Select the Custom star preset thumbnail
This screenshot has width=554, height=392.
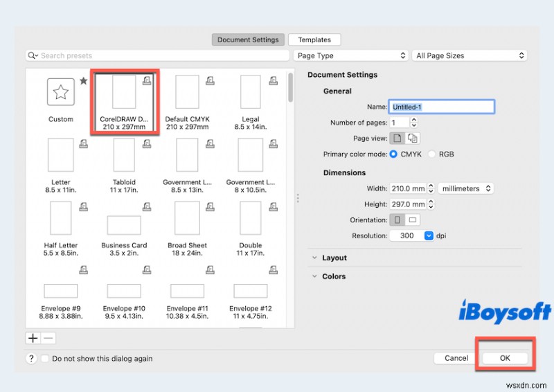click(x=61, y=92)
